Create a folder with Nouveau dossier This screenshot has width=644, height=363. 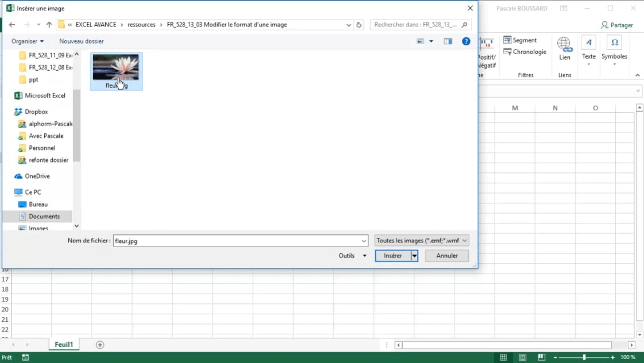pyautogui.click(x=81, y=41)
